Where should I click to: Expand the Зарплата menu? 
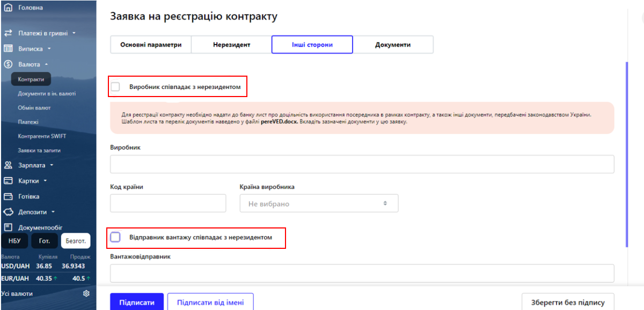tap(52, 165)
